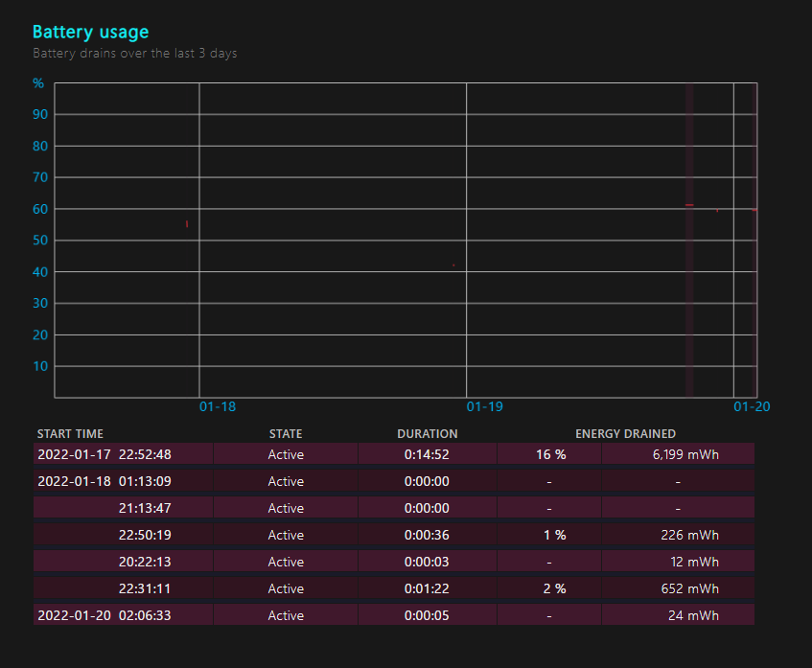
Task: Click the 16 % energy drained cell
Action: pyautogui.click(x=550, y=454)
